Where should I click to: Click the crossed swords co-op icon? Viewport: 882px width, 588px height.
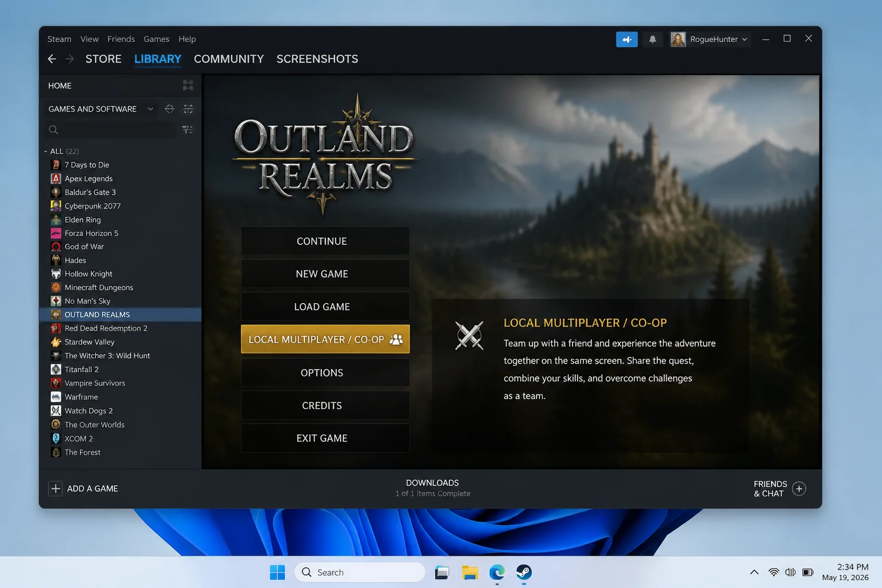(x=469, y=335)
